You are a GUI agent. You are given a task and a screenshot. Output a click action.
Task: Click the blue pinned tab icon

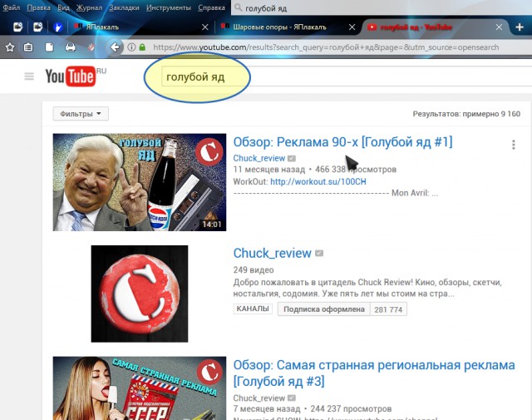pos(58,27)
